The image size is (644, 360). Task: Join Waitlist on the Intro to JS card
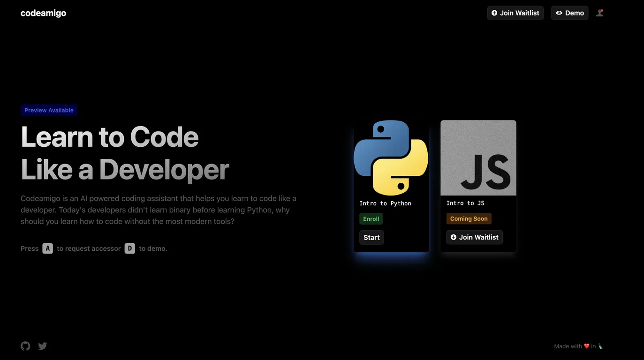[474, 237]
